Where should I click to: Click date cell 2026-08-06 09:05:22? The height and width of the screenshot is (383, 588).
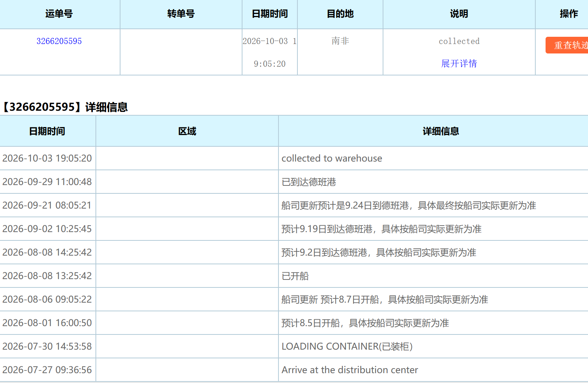coord(47,299)
